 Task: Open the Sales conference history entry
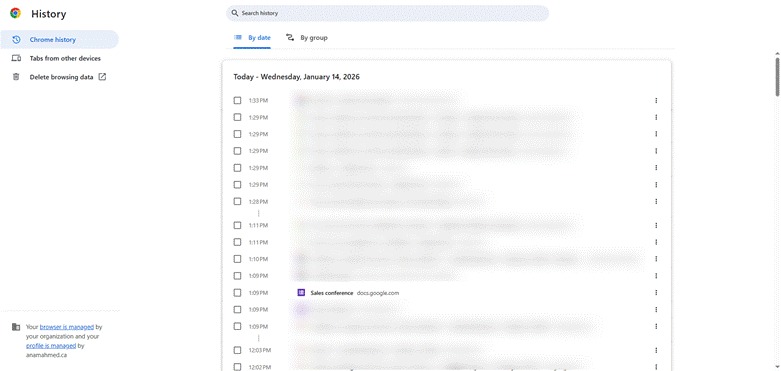click(x=332, y=293)
